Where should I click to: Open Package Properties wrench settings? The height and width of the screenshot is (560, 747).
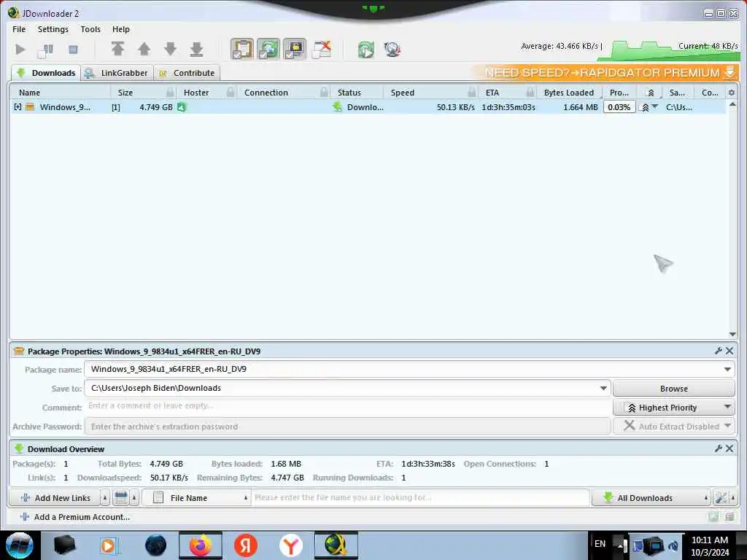(x=719, y=351)
